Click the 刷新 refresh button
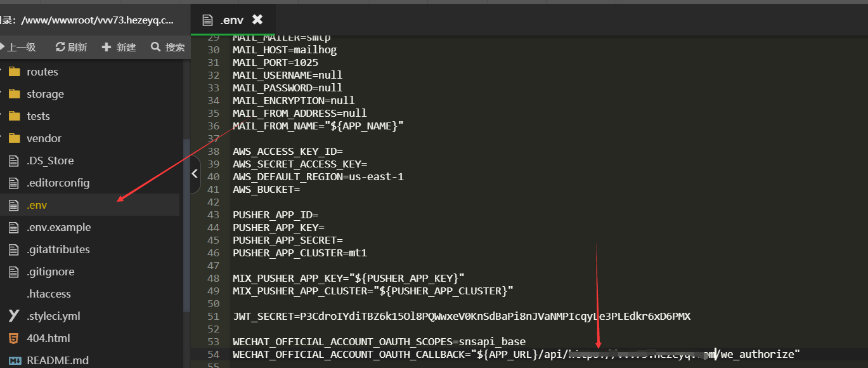868x368 pixels. (x=71, y=47)
